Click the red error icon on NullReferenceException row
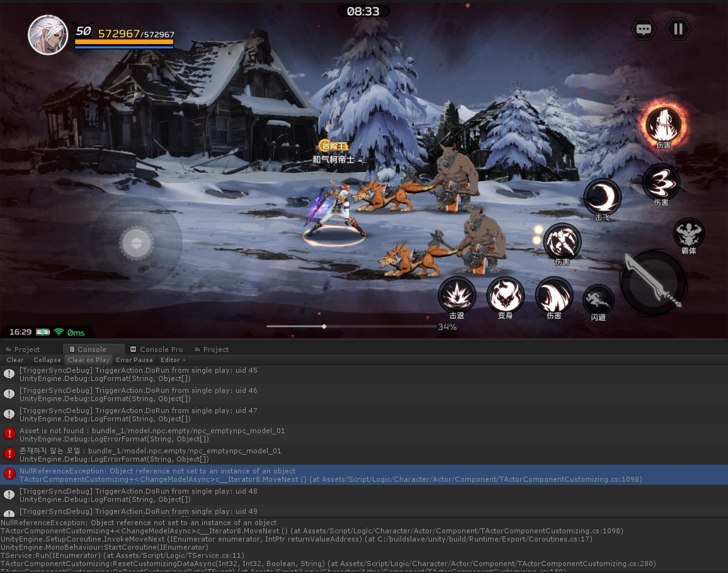Screen dimensions: 728x573 click(x=9, y=474)
